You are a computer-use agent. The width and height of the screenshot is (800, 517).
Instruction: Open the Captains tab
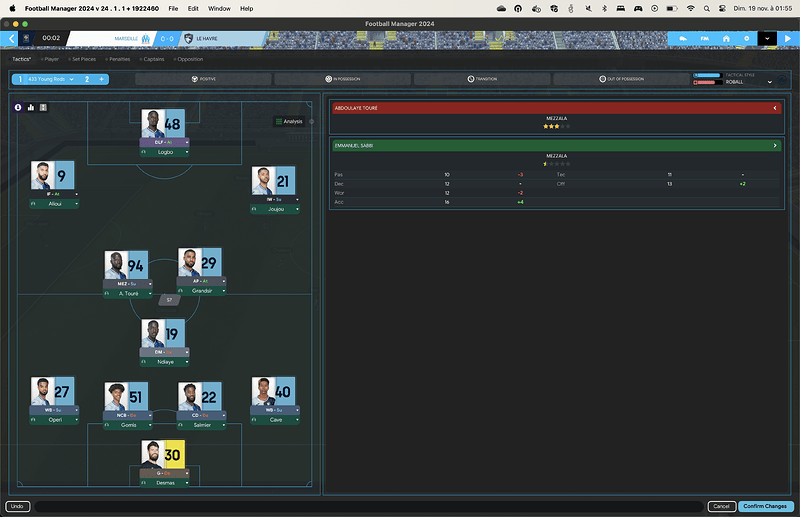click(154, 59)
